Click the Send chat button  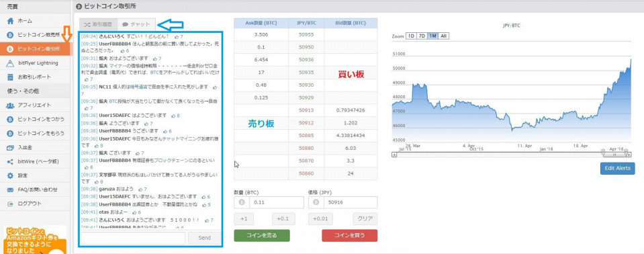point(204,238)
